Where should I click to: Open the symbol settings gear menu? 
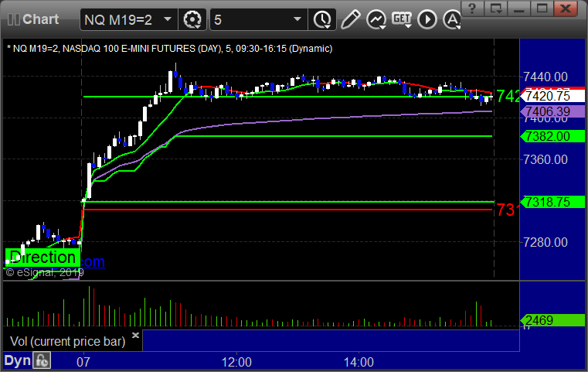[x=192, y=19]
